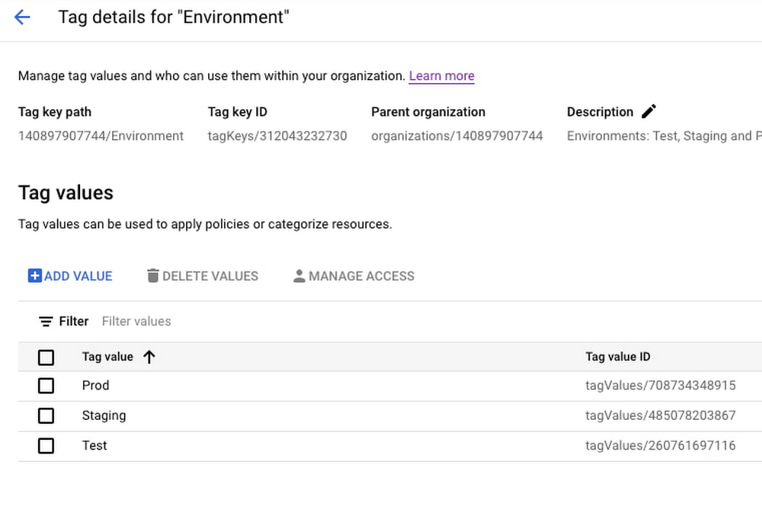Edit description with the pencil icon
The height and width of the screenshot is (532, 762).
coord(648,111)
